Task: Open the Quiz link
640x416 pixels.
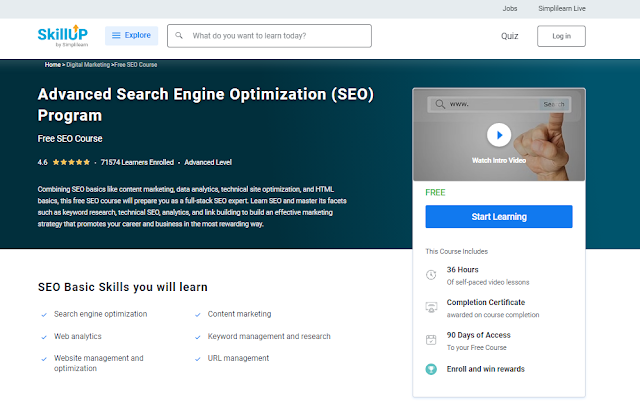Action: pyautogui.click(x=509, y=36)
